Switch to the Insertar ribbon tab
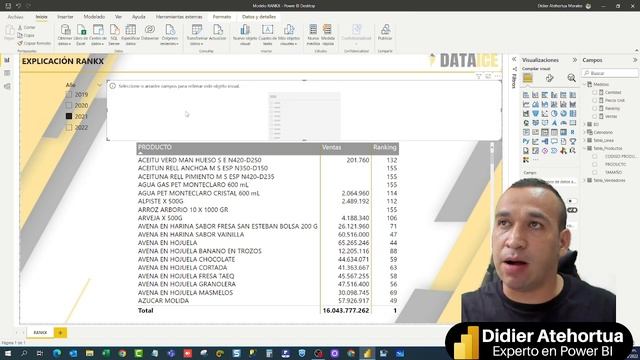The width and height of the screenshot is (640, 360). coord(65,17)
